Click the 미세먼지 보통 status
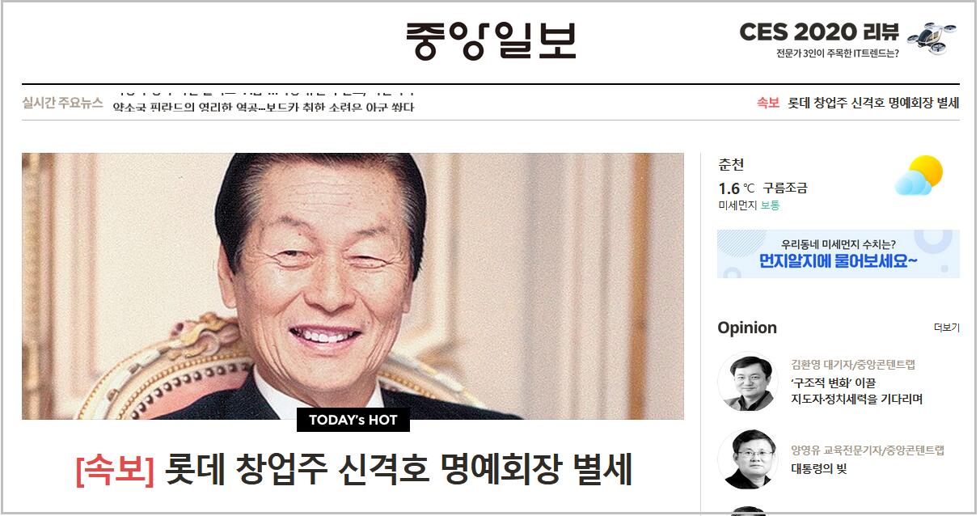This screenshot has height=516, width=980. (749, 205)
